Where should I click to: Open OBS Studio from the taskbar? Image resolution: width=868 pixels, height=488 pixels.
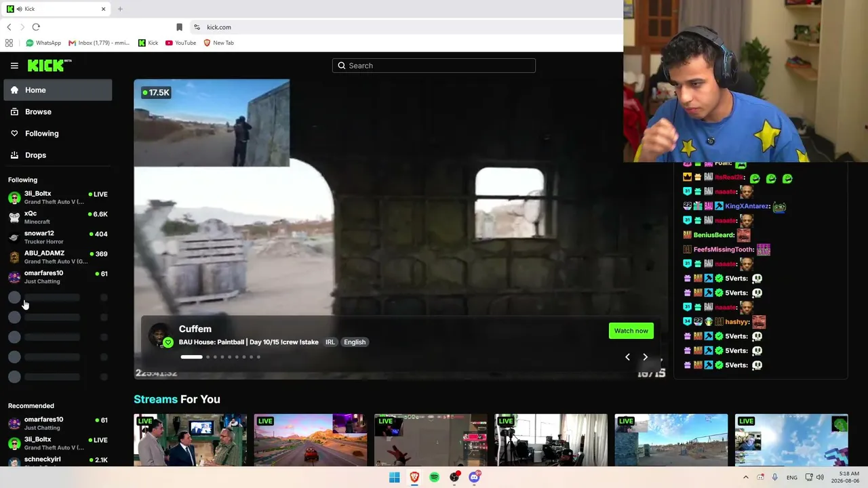click(x=454, y=478)
